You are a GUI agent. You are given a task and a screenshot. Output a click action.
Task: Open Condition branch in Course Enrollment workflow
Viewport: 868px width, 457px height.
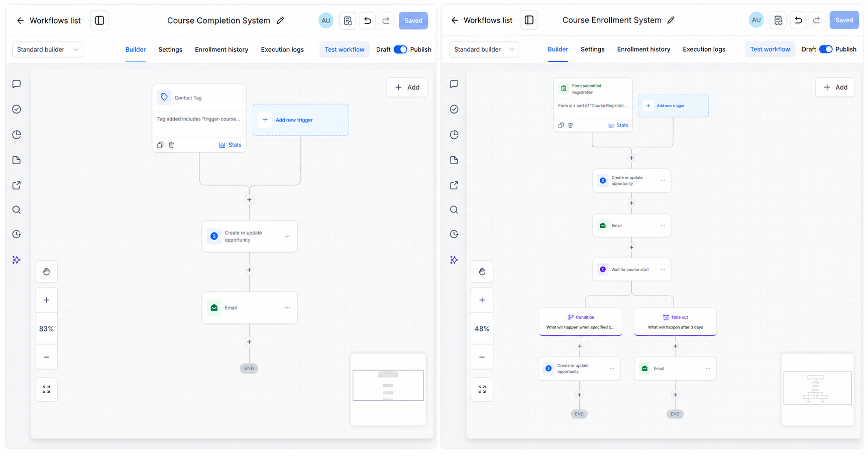point(581,321)
